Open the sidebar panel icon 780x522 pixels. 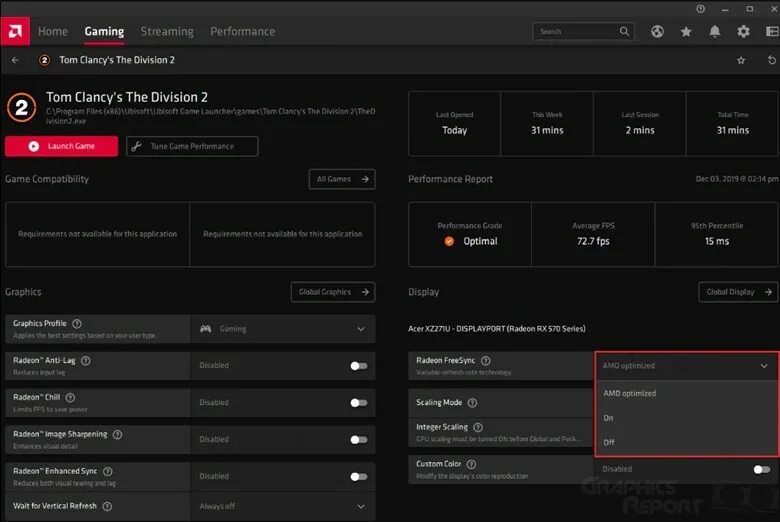[x=772, y=31]
